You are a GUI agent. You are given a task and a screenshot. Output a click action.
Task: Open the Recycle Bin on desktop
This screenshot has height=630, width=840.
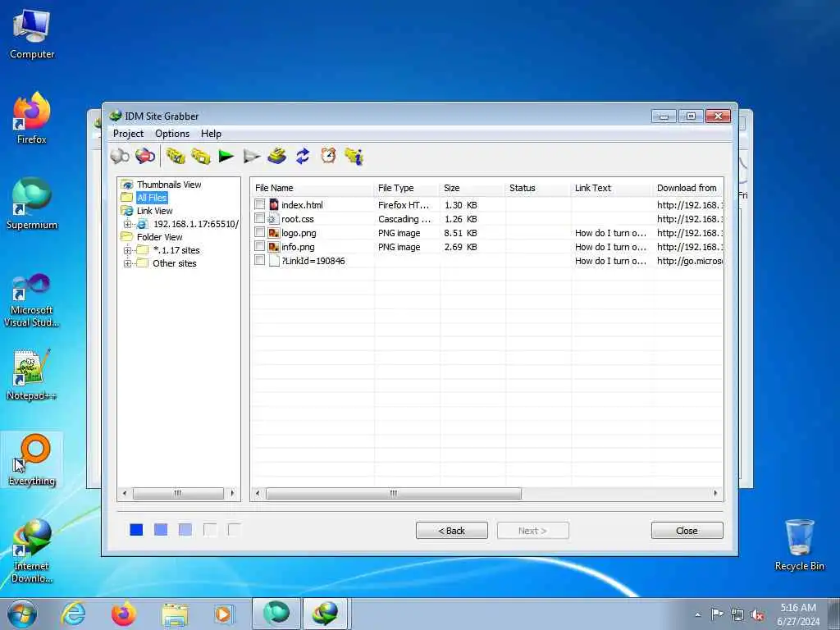799,546
